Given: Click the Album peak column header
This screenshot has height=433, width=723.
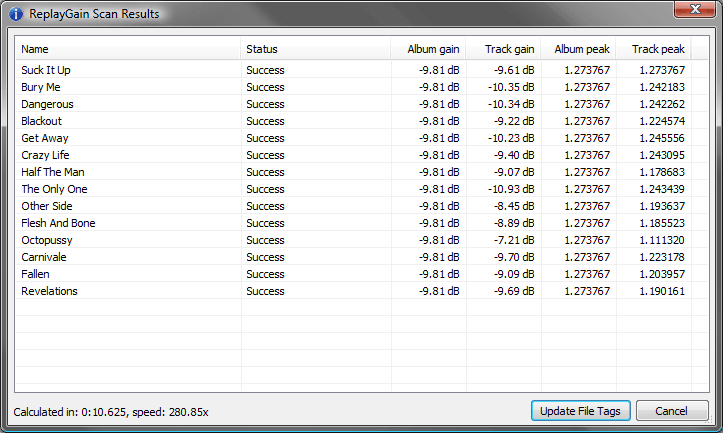Looking at the screenshot, I should (x=579, y=49).
